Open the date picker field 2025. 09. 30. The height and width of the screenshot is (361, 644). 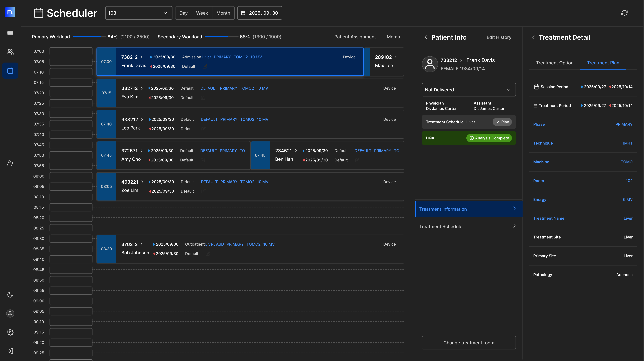pos(260,13)
